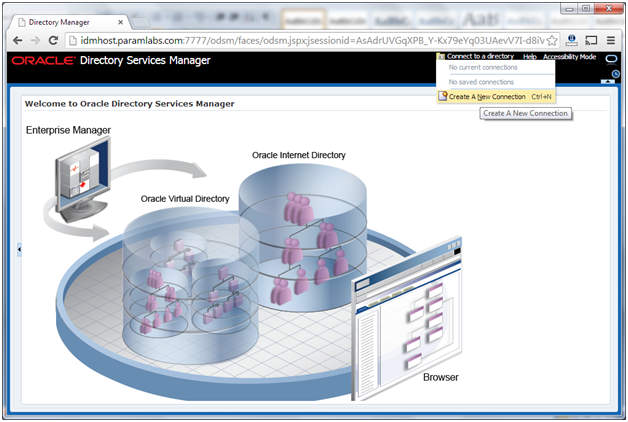The image size is (628, 422).
Task: Close the Directory Manager tab
Action: tap(121, 22)
